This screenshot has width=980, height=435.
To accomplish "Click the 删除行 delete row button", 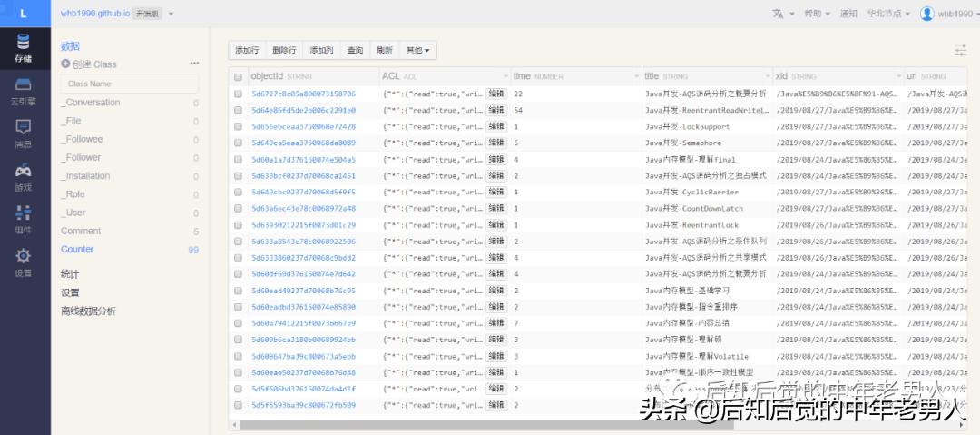I will coord(284,51).
